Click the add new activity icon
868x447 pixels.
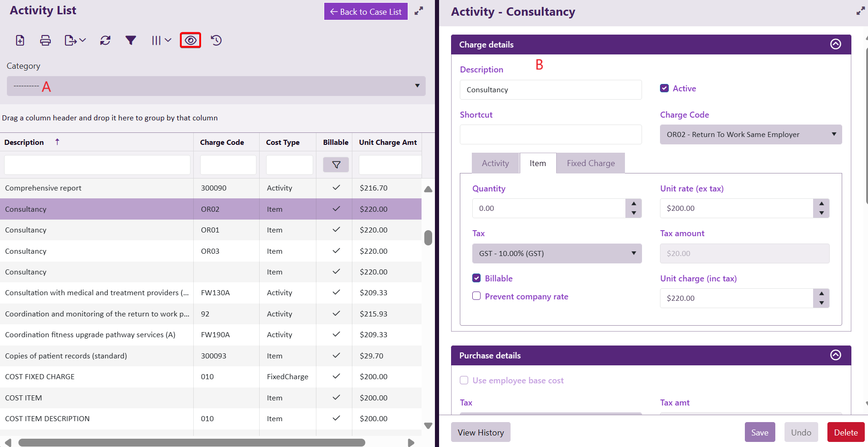pyautogui.click(x=20, y=41)
